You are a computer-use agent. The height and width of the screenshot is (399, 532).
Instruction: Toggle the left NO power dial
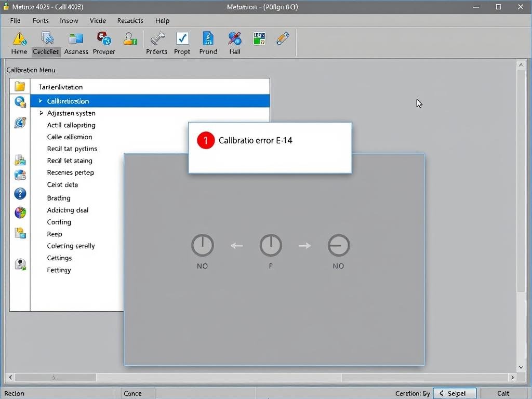(202, 245)
